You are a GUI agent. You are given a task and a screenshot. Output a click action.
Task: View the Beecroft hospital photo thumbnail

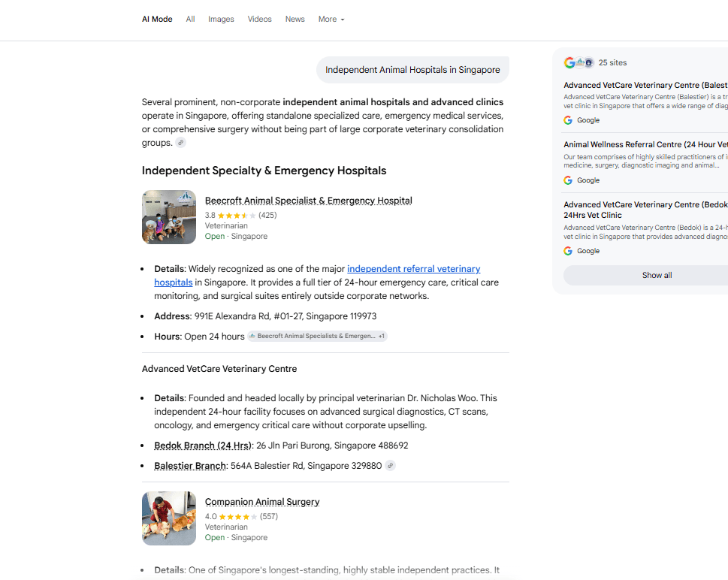(x=169, y=217)
